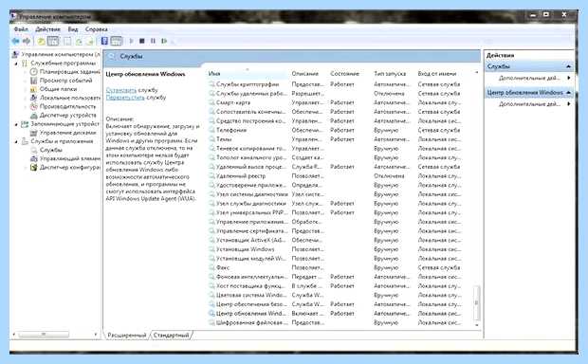
Task: Click the services list vertical scrollbar thumb
Action: [477, 302]
